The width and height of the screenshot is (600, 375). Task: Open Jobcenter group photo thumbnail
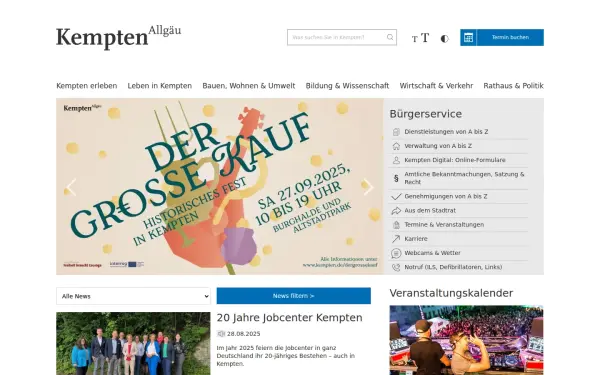click(133, 344)
